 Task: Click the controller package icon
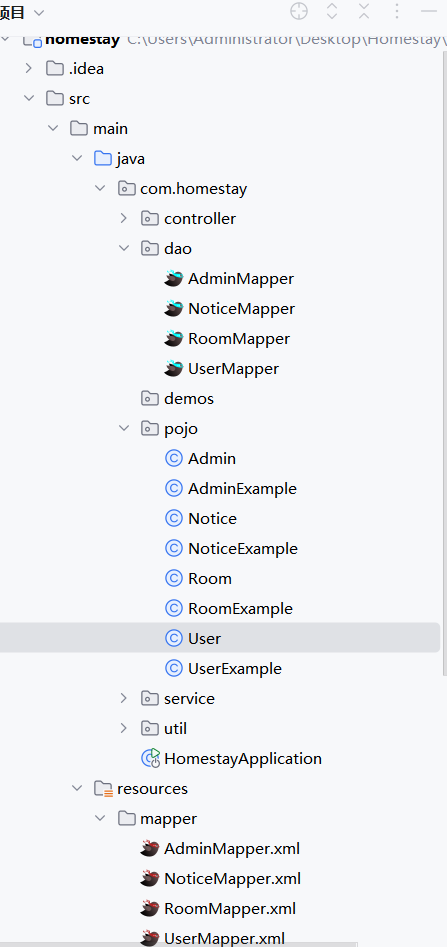click(150, 218)
